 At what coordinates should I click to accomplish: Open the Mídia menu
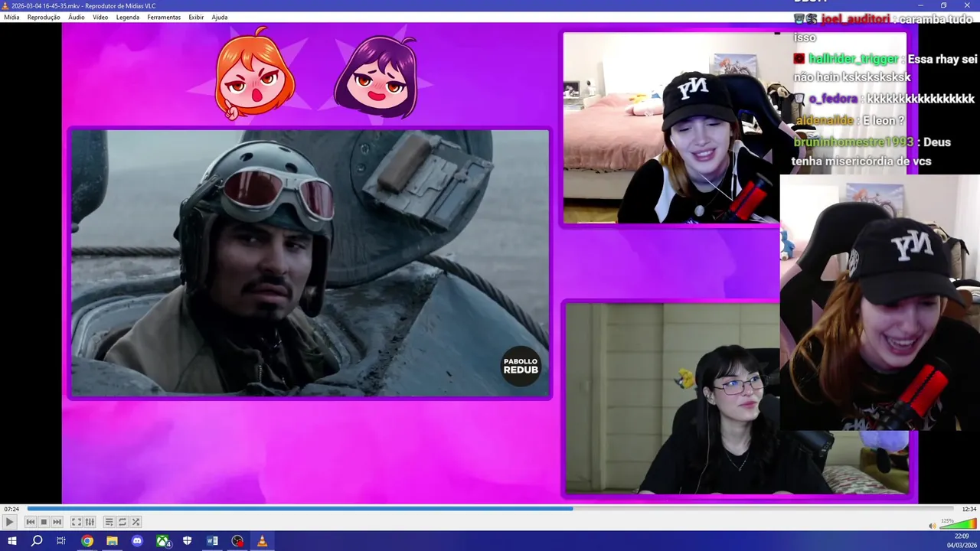pos(11,17)
